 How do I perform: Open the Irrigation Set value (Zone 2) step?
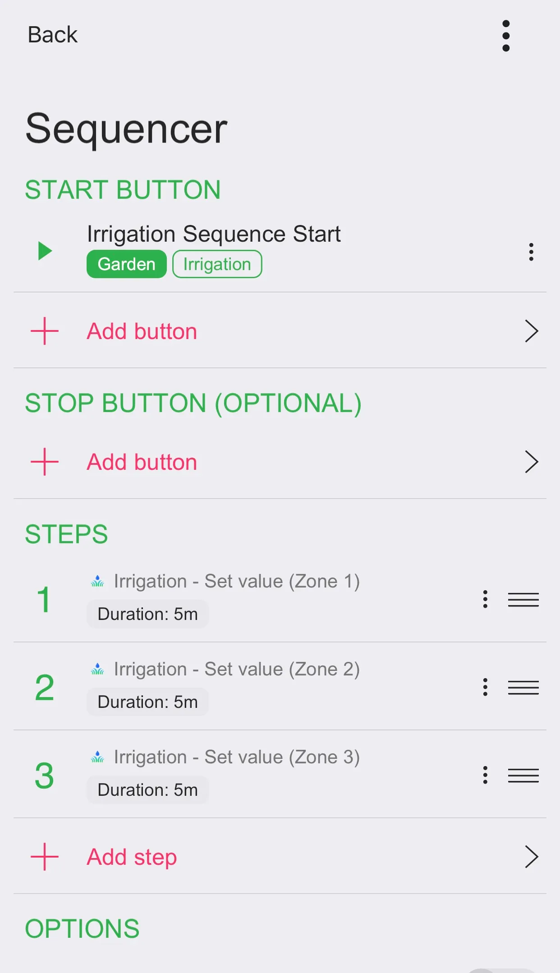[x=236, y=670]
